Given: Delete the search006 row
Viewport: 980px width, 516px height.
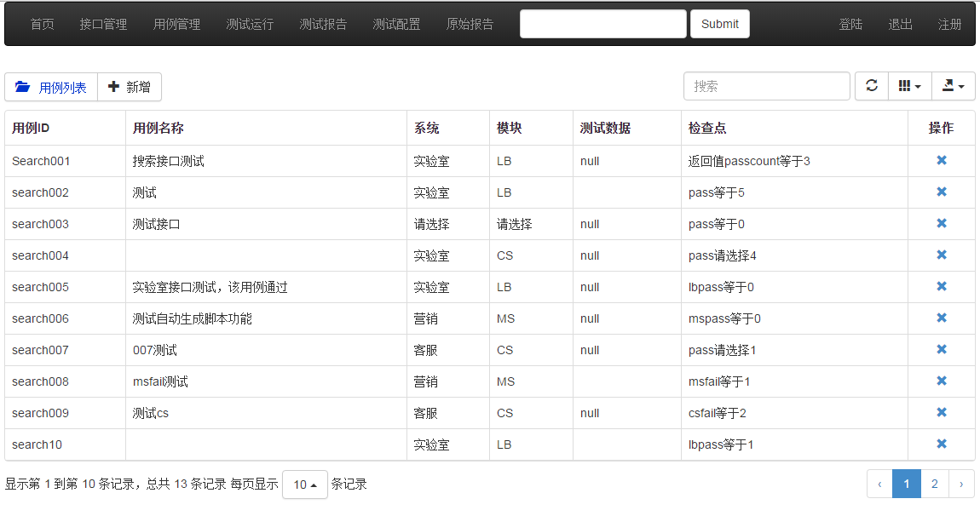Looking at the screenshot, I should click(942, 318).
